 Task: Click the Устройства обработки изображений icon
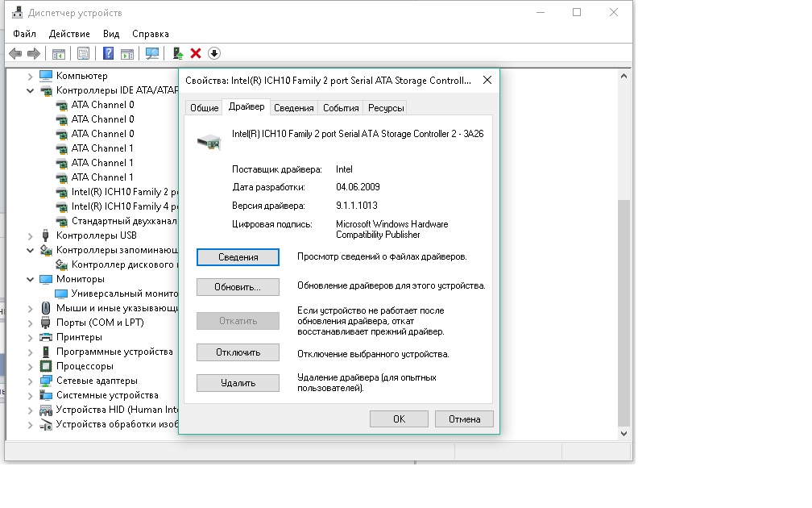tap(46, 424)
